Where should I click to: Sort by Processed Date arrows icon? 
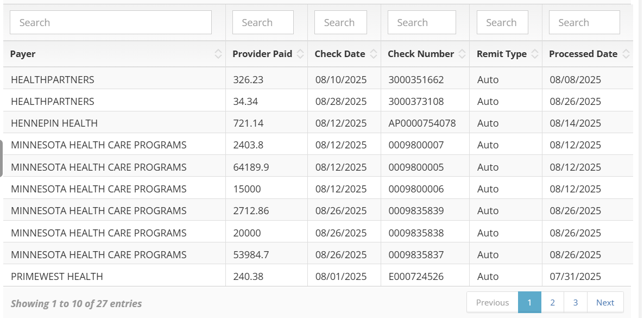pyautogui.click(x=626, y=54)
